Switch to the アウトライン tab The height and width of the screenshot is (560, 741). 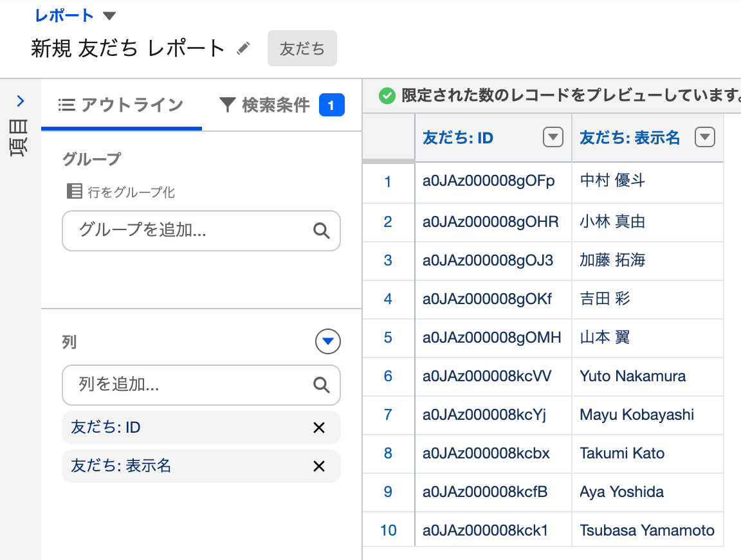(121, 105)
